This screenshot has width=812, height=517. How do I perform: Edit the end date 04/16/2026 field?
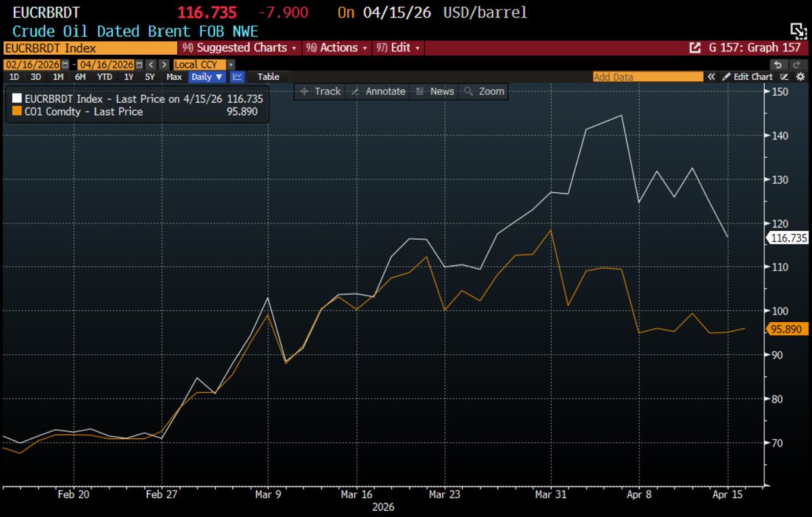[x=106, y=64]
